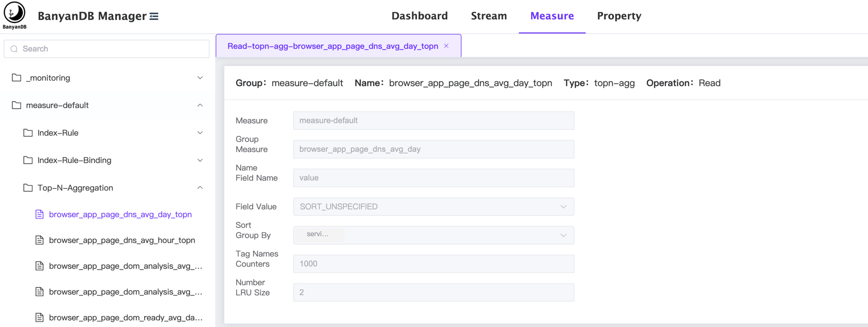This screenshot has height=327, width=868.
Task: Click the _monitoring folder icon
Action: [17, 78]
